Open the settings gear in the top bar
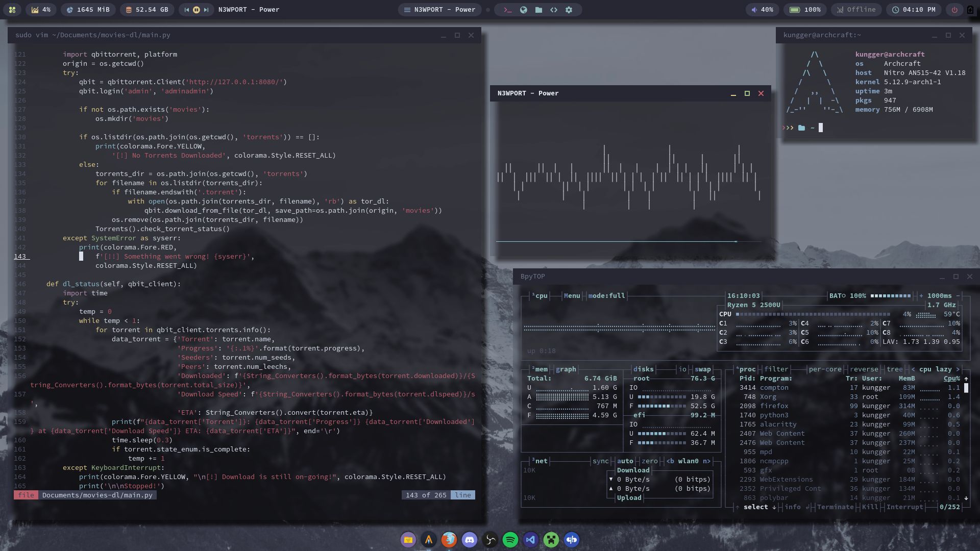Viewport: 980px width, 551px height. point(568,9)
